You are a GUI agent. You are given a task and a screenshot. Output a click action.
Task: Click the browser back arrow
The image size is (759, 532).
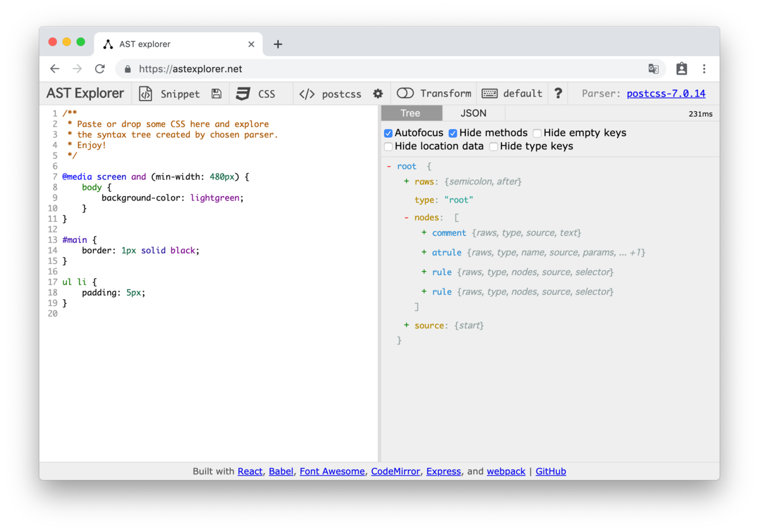point(55,69)
